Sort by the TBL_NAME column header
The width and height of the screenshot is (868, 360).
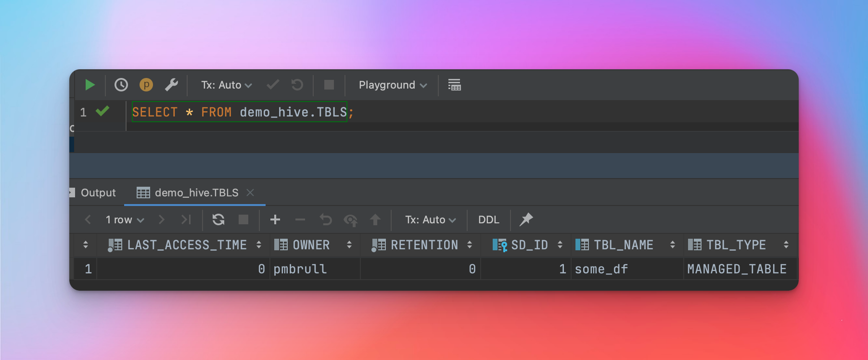click(623, 245)
